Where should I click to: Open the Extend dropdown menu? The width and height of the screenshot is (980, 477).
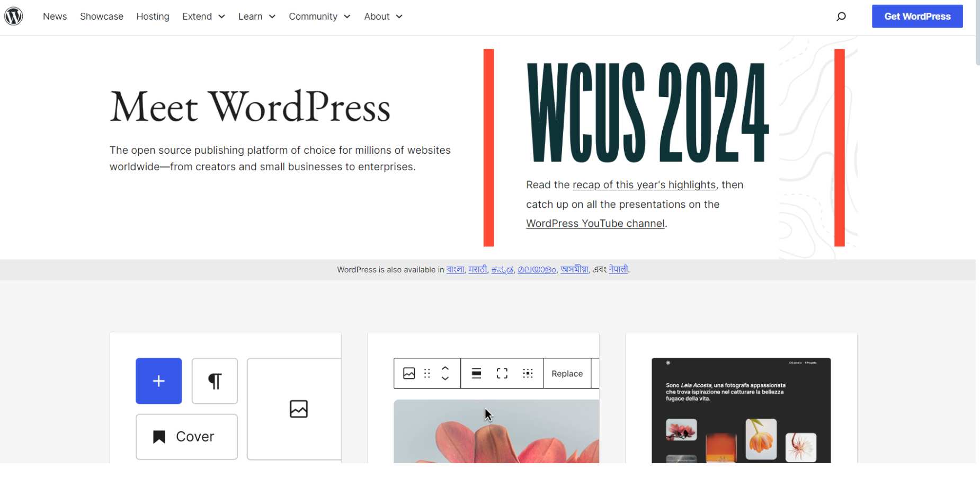[204, 16]
